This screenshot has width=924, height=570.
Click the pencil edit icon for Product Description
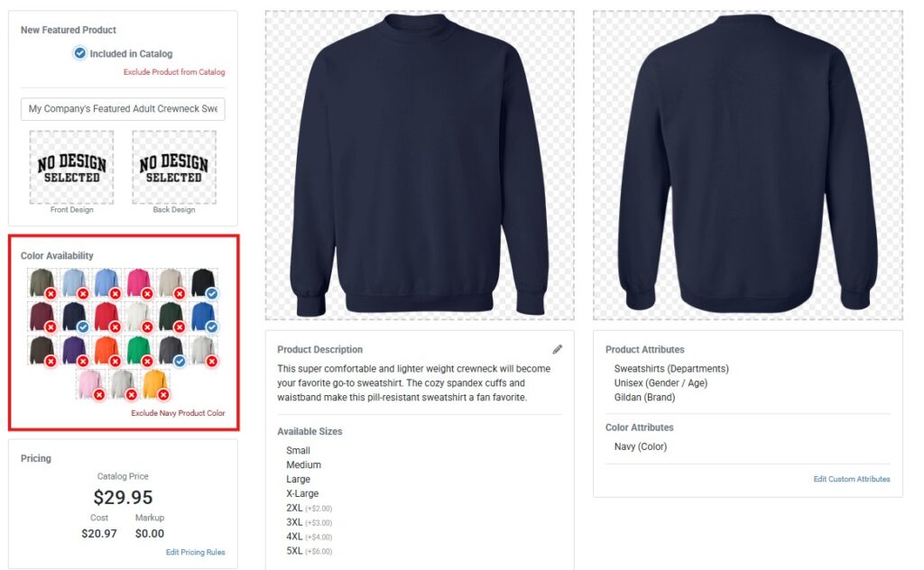pyautogui.click(x=557, y=349)
